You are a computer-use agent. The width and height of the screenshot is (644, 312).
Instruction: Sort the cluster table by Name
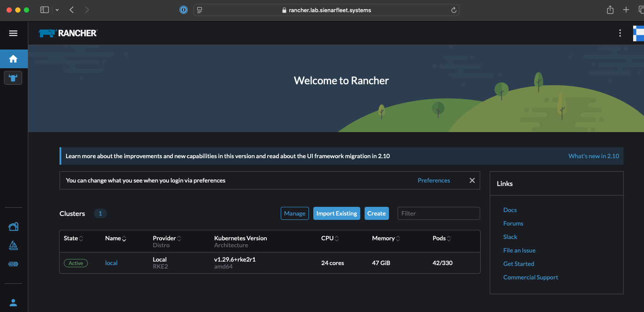(115, 238)
